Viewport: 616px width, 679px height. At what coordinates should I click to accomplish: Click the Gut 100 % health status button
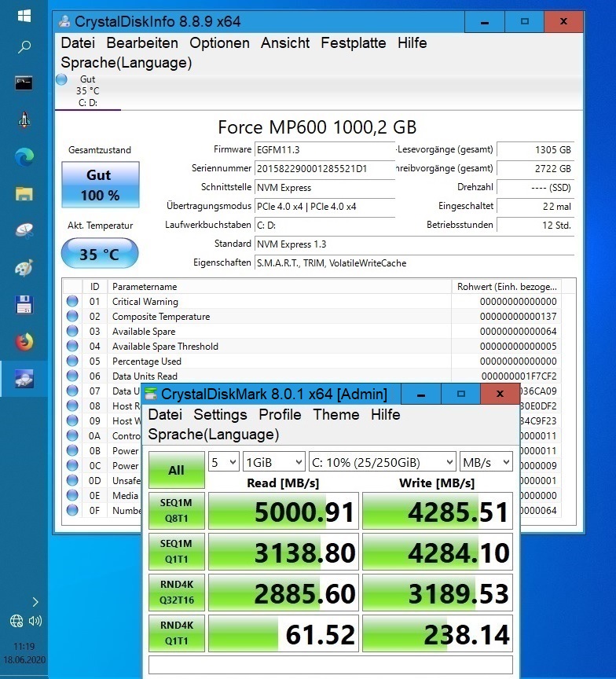101,185
